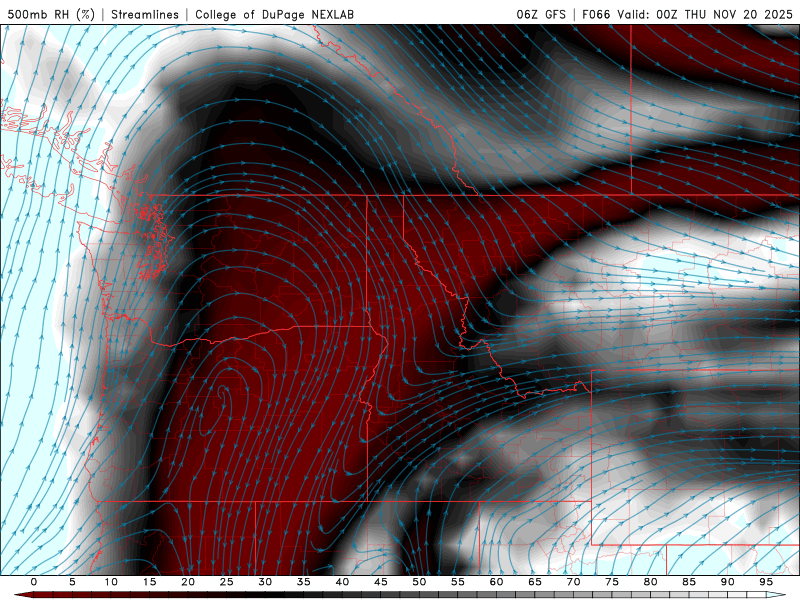Click the "80" percent scale label

(x=650, y=582)
